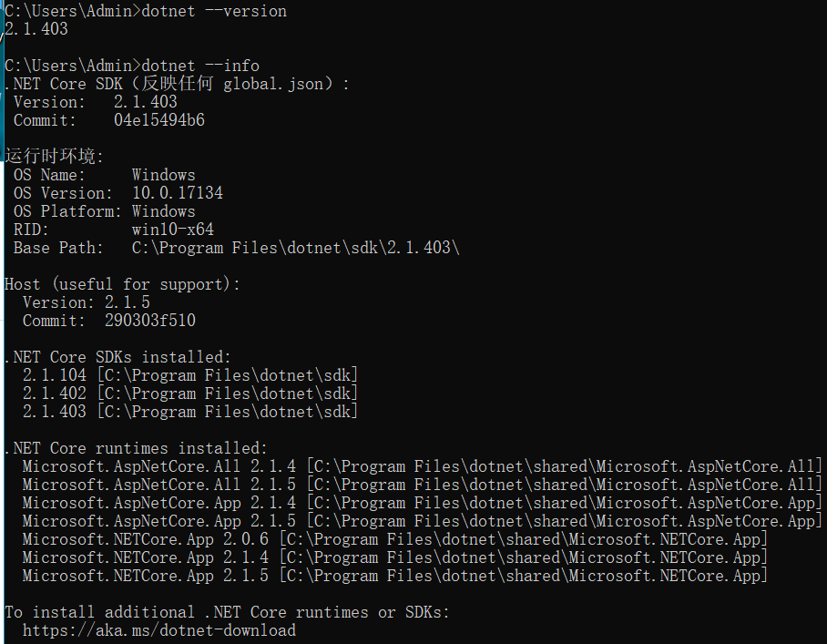Click the installed SDK 2.1.104 entry
Screen dimensions: 827x644
(55, 375)
